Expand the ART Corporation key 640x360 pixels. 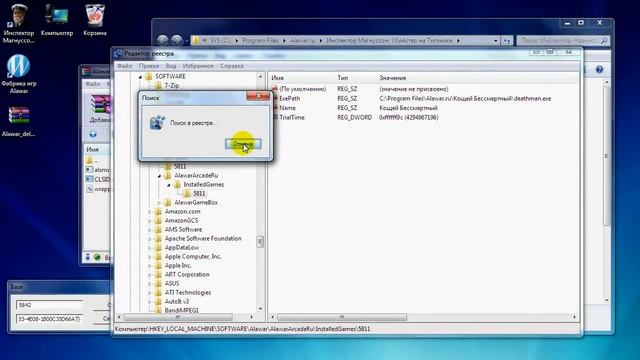point(150,274)
